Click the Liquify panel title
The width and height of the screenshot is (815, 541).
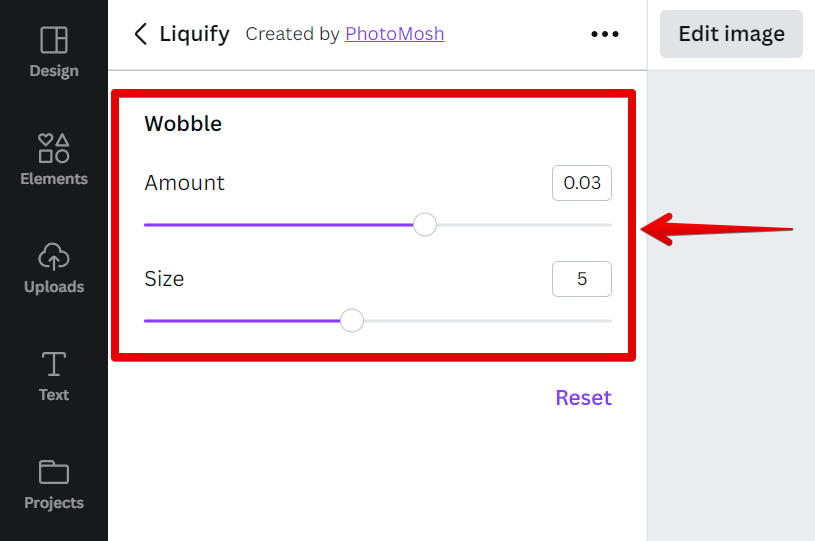[x=195, y=34]
